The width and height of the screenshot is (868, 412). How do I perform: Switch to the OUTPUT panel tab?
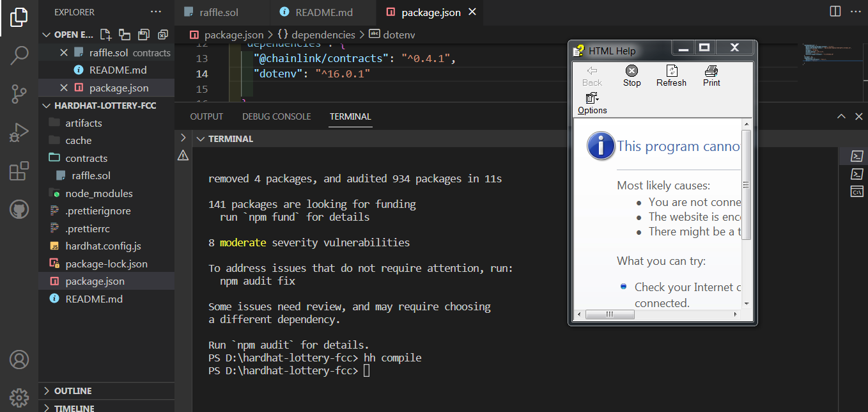[x=206, y=116]
